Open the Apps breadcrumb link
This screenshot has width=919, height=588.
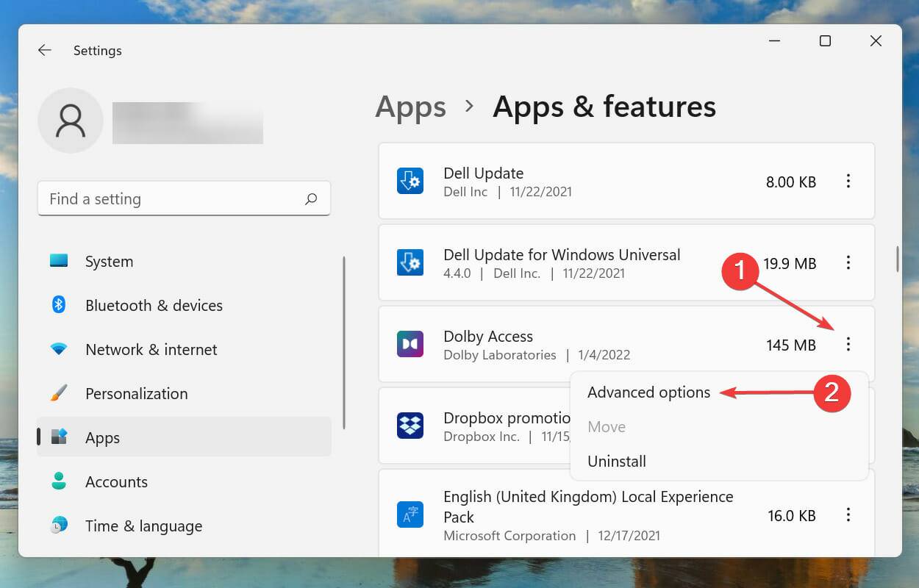pyautogui.click(x=410, y=107)
